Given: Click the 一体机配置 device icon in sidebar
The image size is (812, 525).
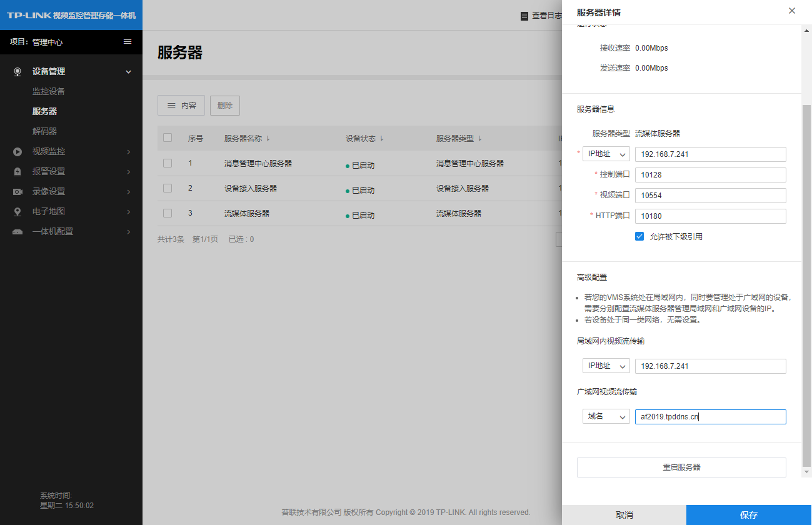Looking at the screenshot, I should pos(18,232).
